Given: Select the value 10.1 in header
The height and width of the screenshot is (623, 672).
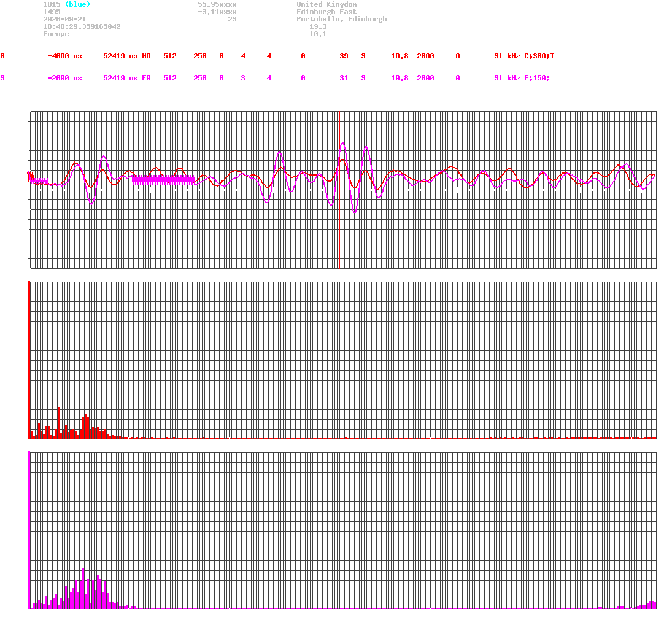Looking at the screenshot, I should [x=318, y=34].
